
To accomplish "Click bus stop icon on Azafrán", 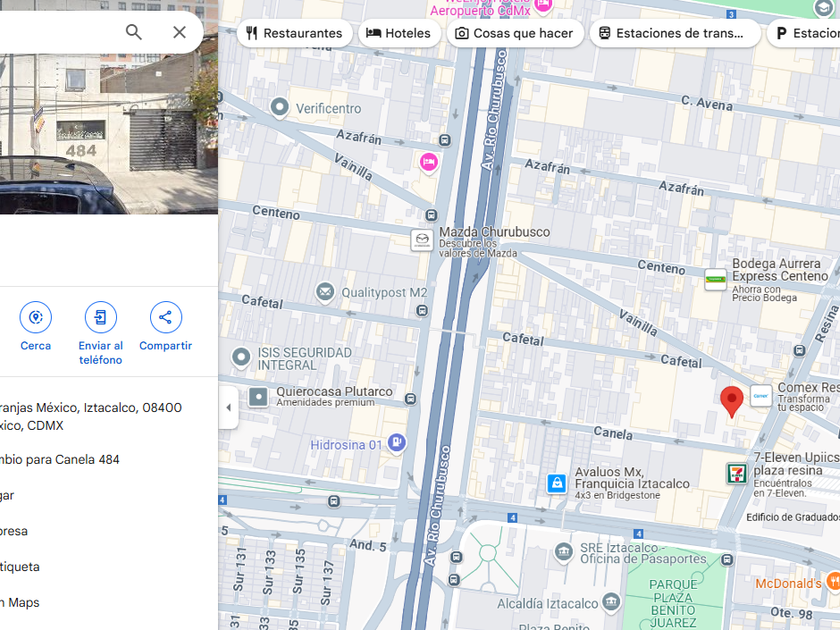I will 444,140.
